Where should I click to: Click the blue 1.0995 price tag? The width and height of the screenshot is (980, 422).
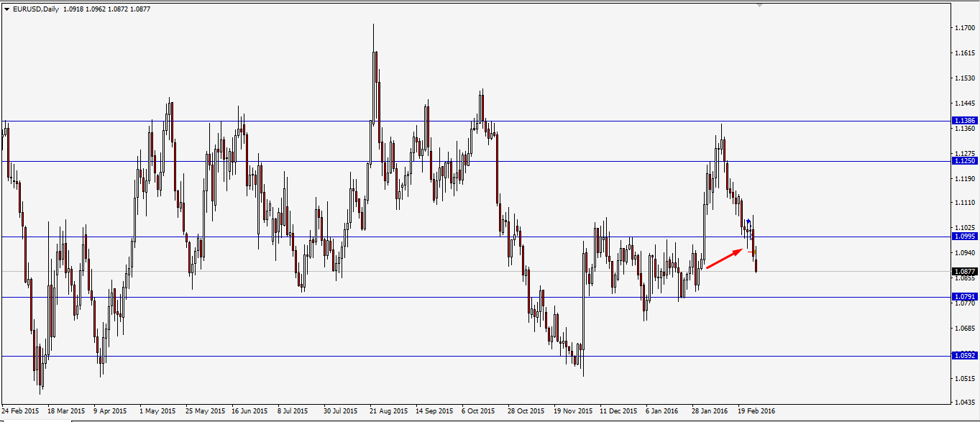click(963, 237)
